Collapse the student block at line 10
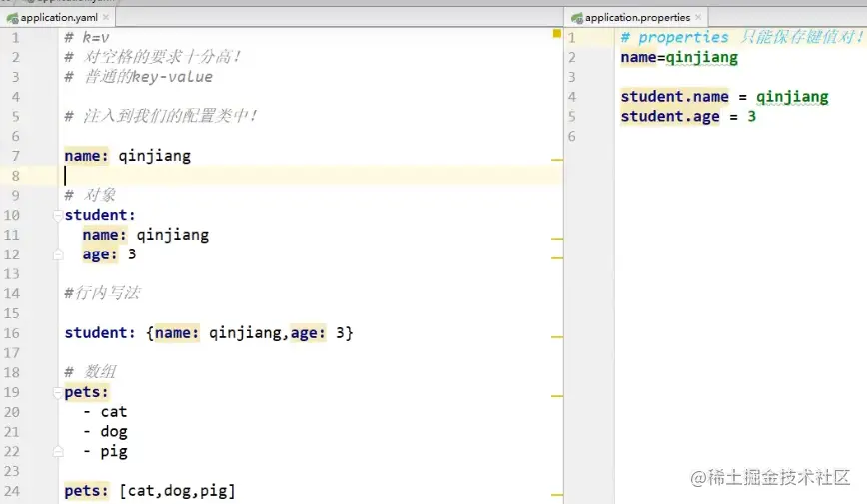This screenshot has width=867, height=504. (58, 215)
